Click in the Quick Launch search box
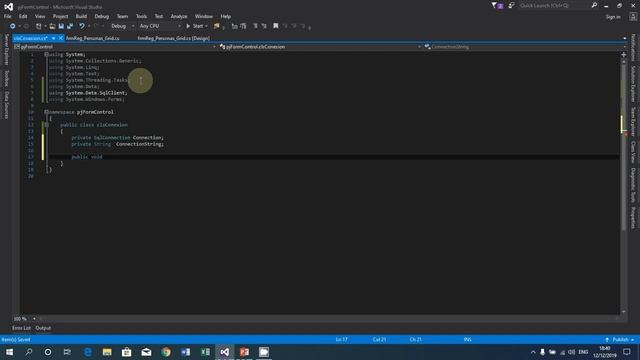The width and height of the screenshot is (640, 360). pyautogui.click(x=554, y=5)
